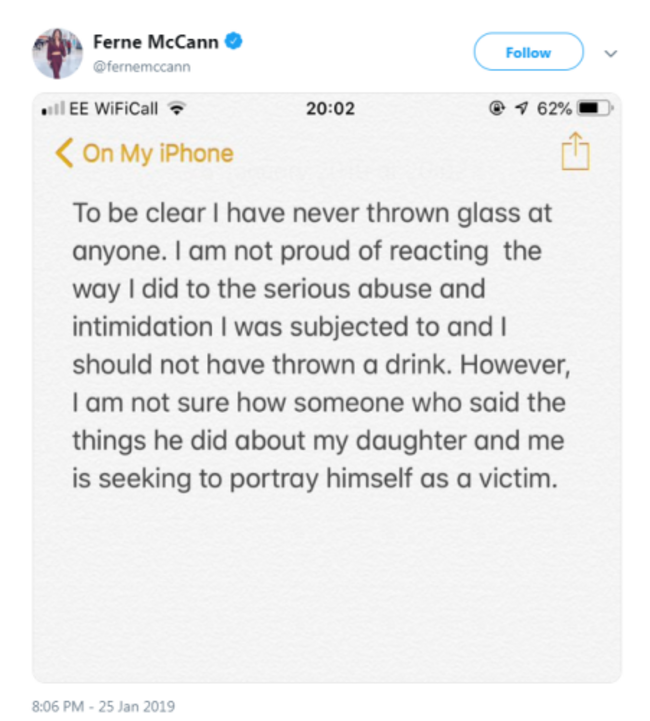Click the 62% battery percentage text
This screenshot has height=721, width=650.
554,109
